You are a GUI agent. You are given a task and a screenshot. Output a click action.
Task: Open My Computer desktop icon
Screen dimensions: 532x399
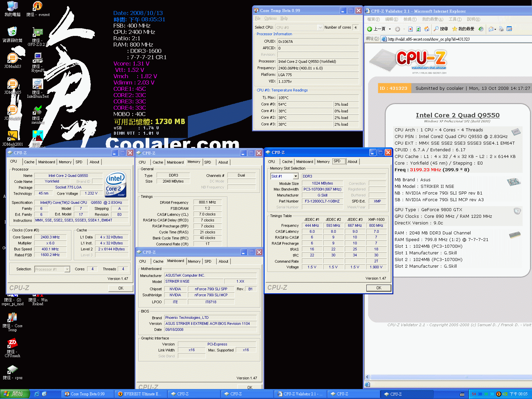tap(12, 9)
